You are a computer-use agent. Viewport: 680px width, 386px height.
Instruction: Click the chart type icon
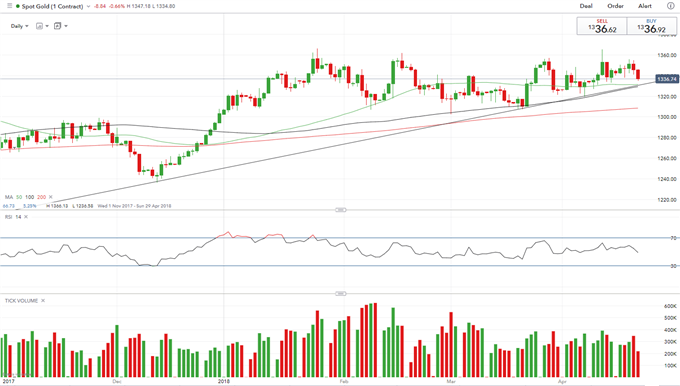click(x=39, y=26)
